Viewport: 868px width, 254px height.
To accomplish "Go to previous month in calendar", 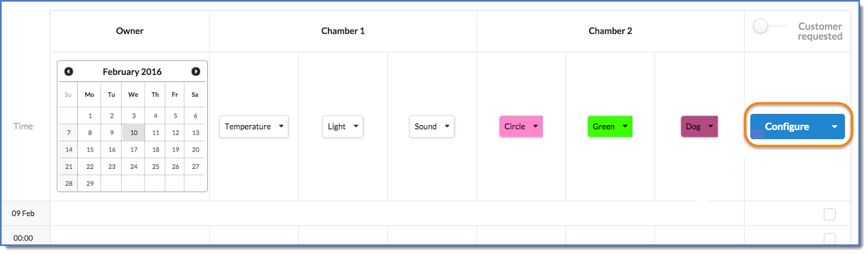I will pyautogui.click(x=69, y=71).
